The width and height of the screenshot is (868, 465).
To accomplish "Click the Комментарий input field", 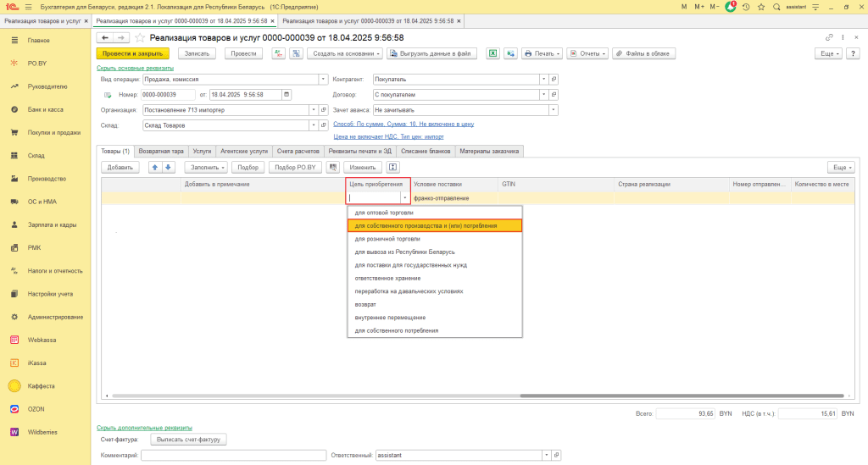I will [x=233, y=455].
